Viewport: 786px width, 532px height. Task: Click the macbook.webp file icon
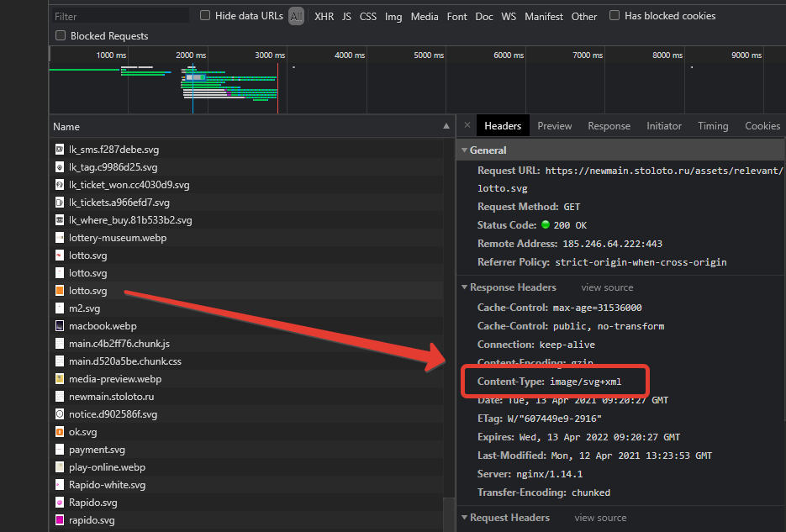(60, 326)
